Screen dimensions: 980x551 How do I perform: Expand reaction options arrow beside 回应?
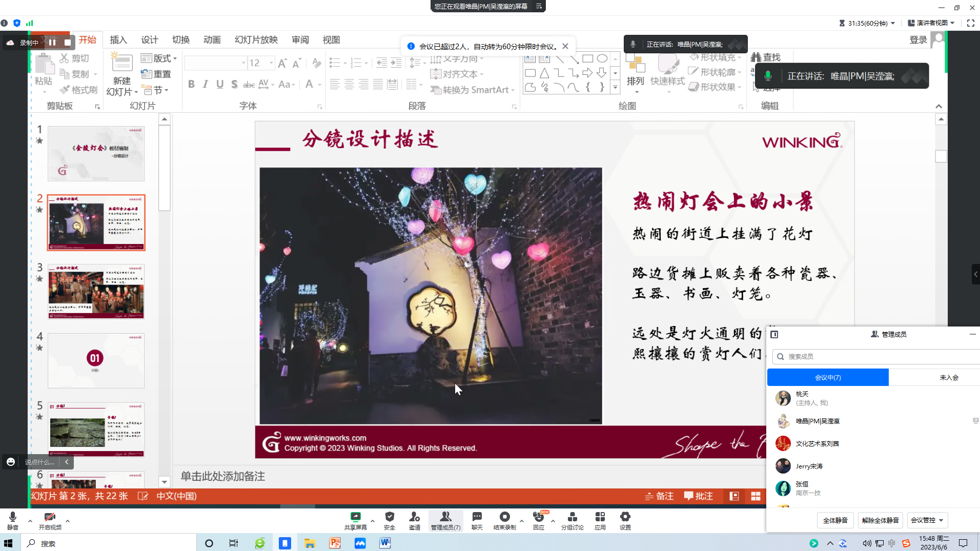pyautogui.click(x=553, y=521)
